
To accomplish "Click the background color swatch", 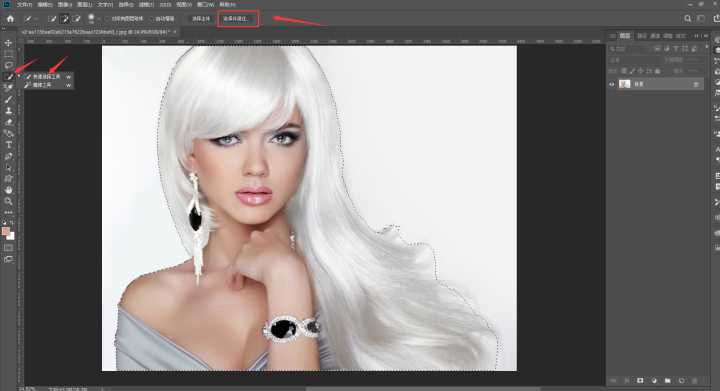I will pos(11,236).
